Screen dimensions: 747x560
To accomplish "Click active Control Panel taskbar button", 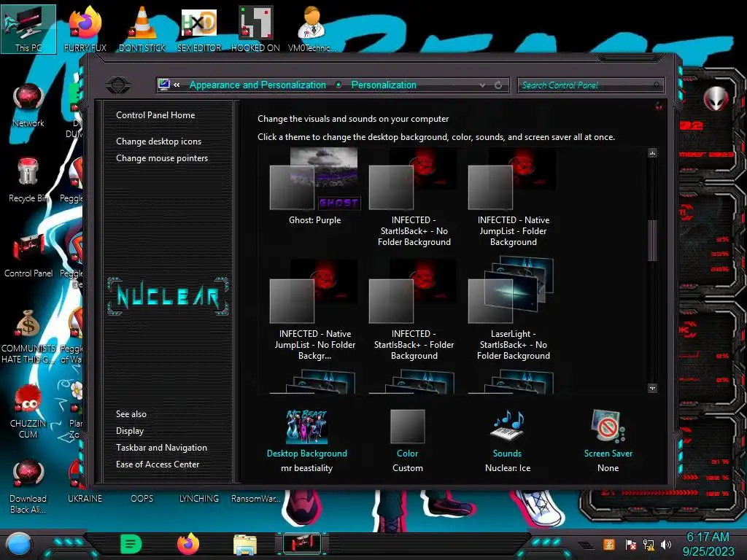I will point(302,544).
